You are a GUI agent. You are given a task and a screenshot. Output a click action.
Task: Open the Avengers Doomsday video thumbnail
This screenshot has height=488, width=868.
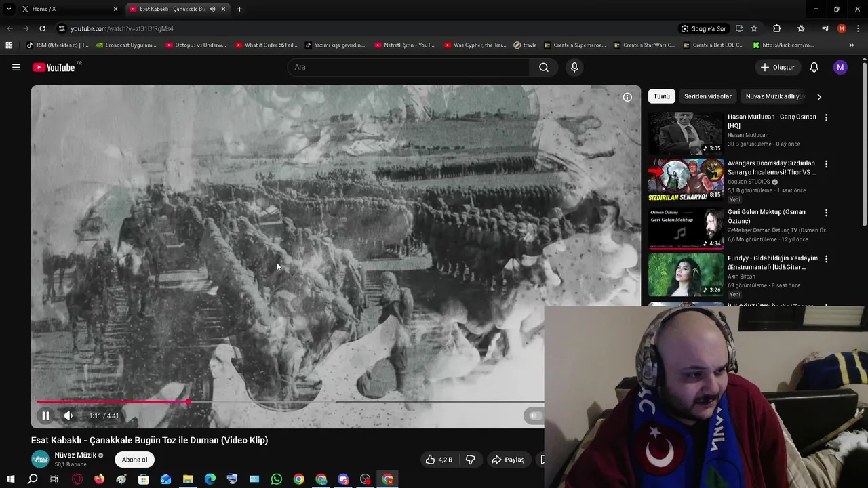[x=686, y=180]
